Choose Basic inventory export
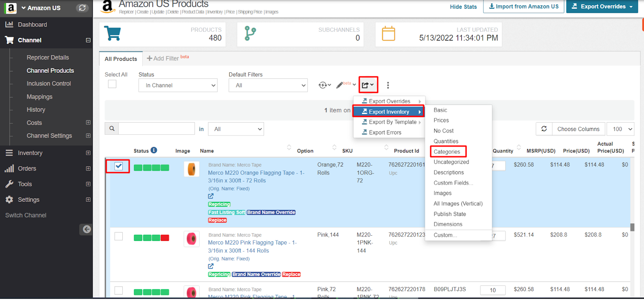 coord(440,110)
